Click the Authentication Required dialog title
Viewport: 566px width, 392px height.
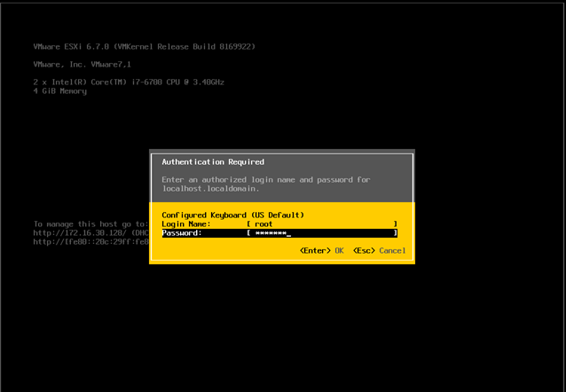point(213,162)
